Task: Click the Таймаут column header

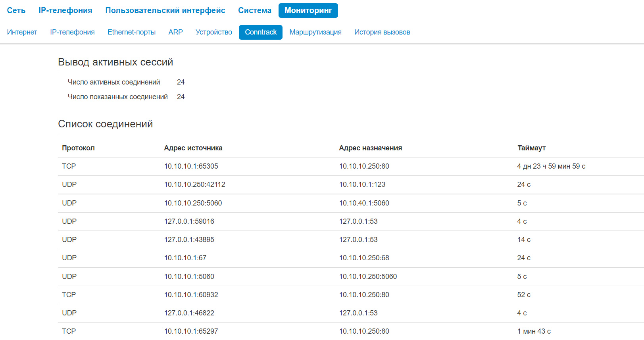Action: 531,148
